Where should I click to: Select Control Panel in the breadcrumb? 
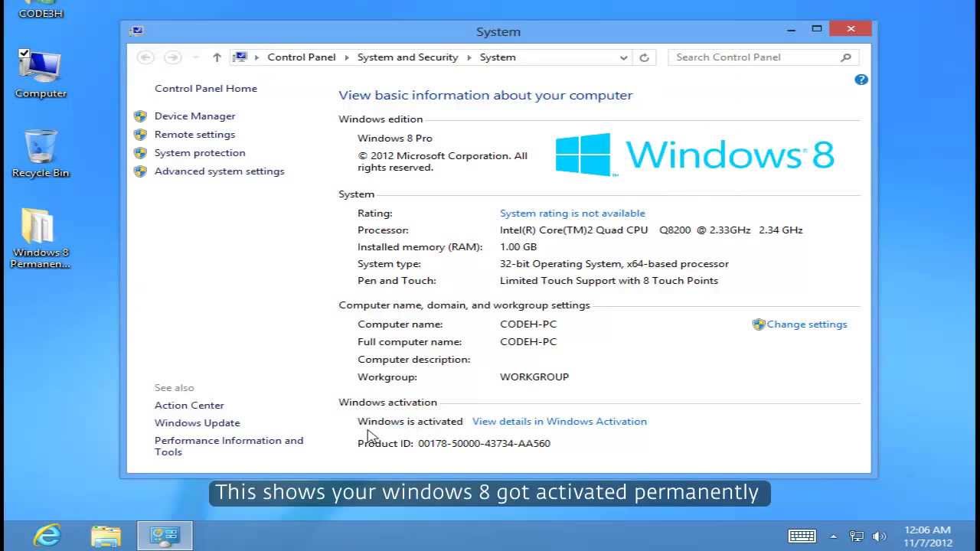coord(302,57)
